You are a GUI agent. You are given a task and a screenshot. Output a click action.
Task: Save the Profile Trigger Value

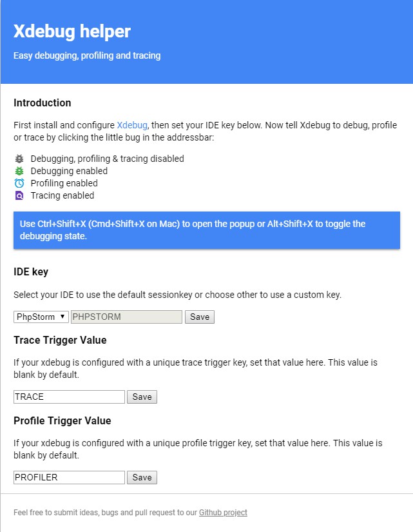coord(141,477)
